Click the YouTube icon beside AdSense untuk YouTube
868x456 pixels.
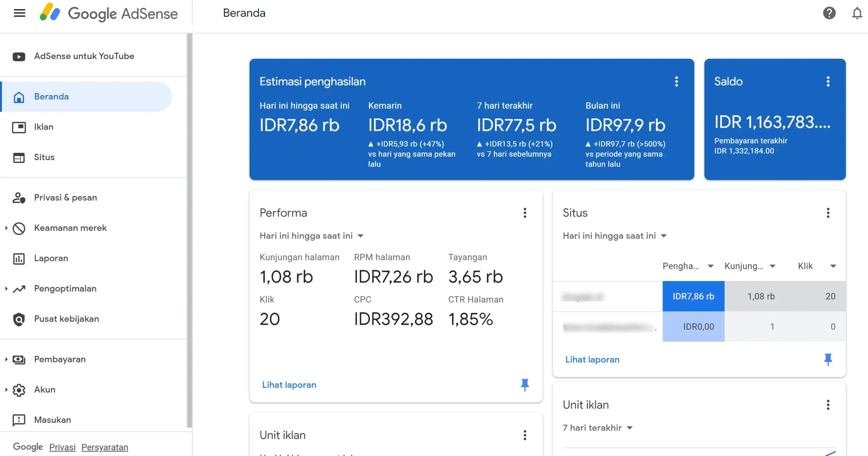[x=19, y=56]
